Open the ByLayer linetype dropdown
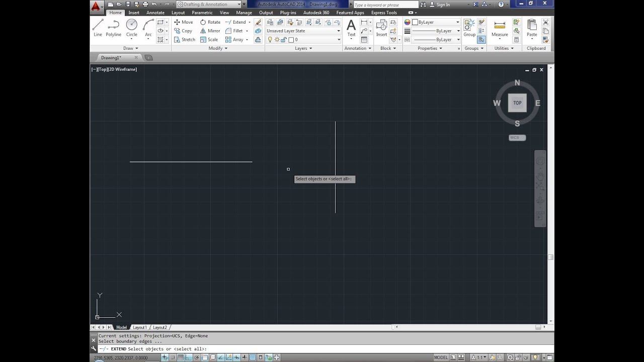 tap(436, 39)
